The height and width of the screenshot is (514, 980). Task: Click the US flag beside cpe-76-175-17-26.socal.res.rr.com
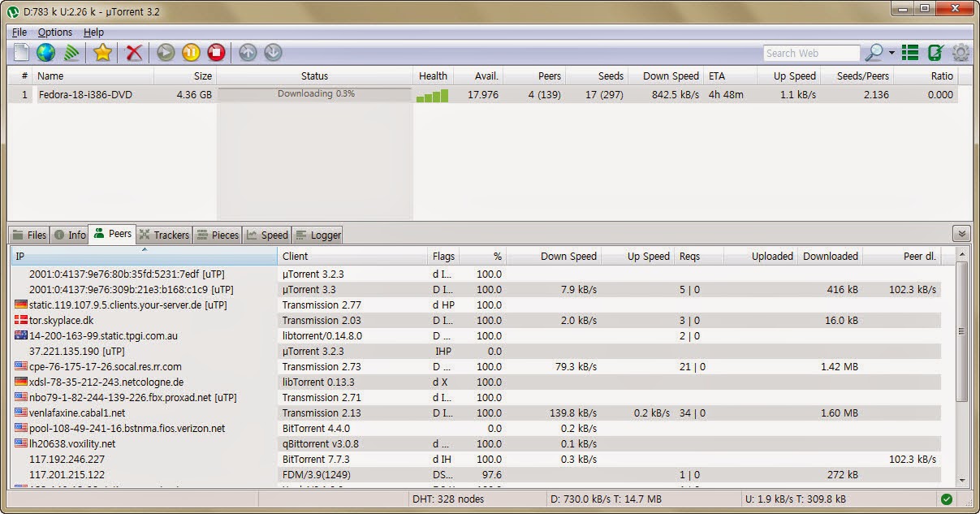tap(21, 367)
